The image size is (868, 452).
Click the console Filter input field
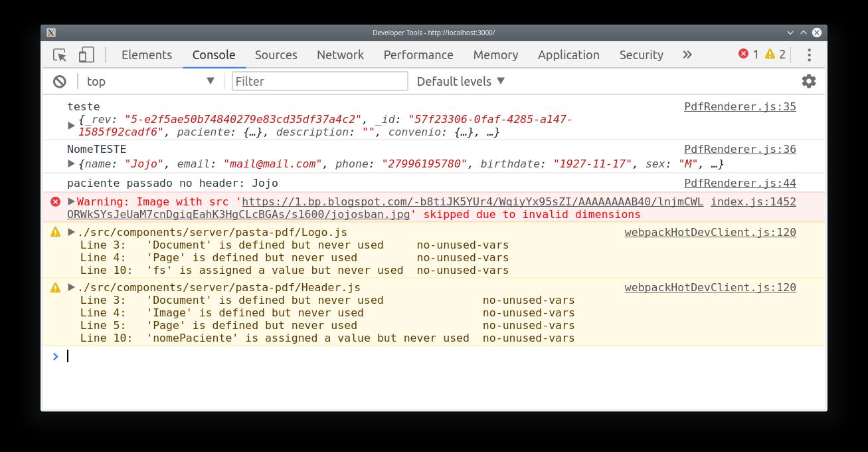click(x=319, y=81)
